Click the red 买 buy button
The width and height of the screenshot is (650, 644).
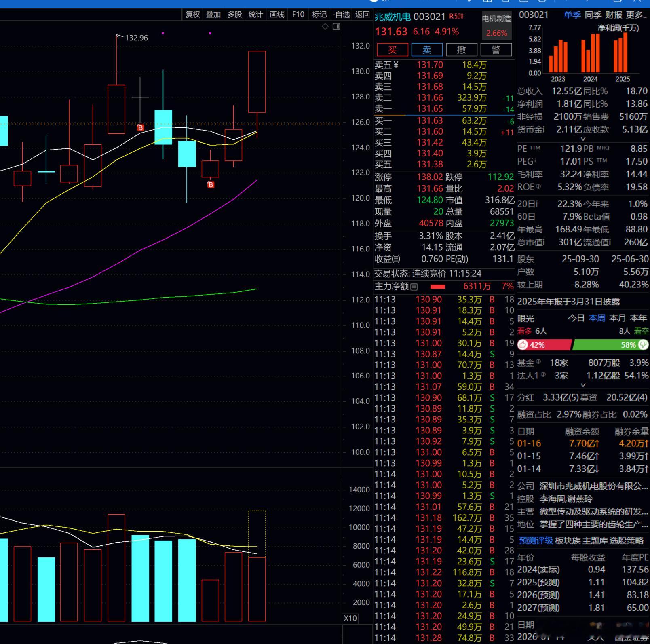click(392, 50)
